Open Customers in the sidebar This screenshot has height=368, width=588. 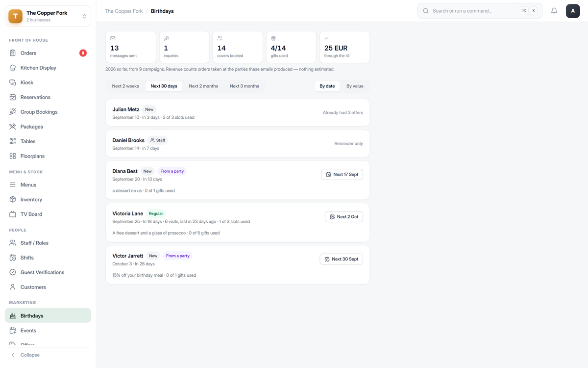coord(48,287)
